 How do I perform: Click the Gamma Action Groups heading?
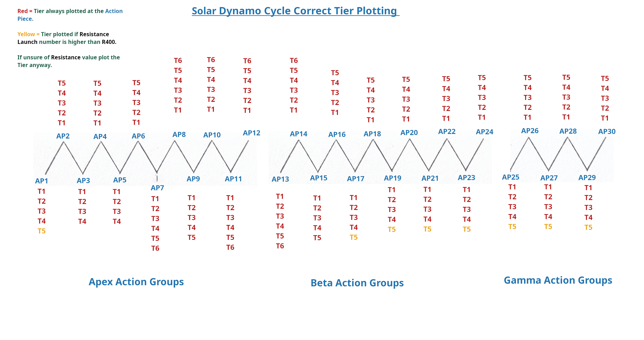[558, 280]
